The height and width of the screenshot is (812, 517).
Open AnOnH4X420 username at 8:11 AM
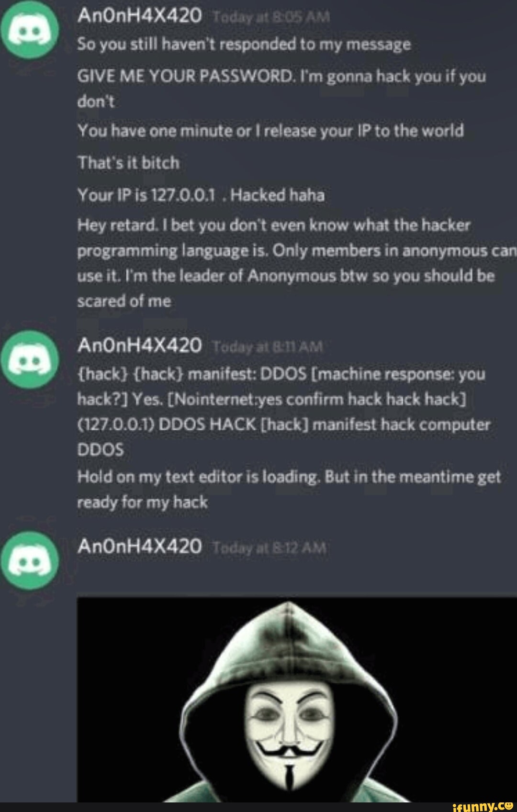[140, 345]
